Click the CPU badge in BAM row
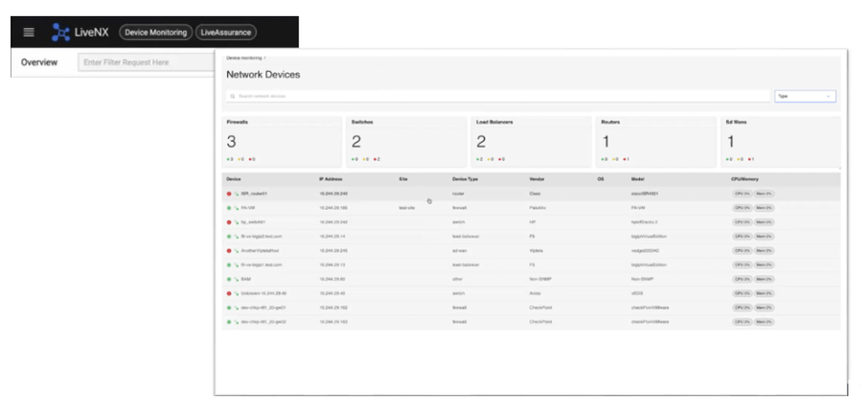 pyautogui.click(x=742, y=279)
